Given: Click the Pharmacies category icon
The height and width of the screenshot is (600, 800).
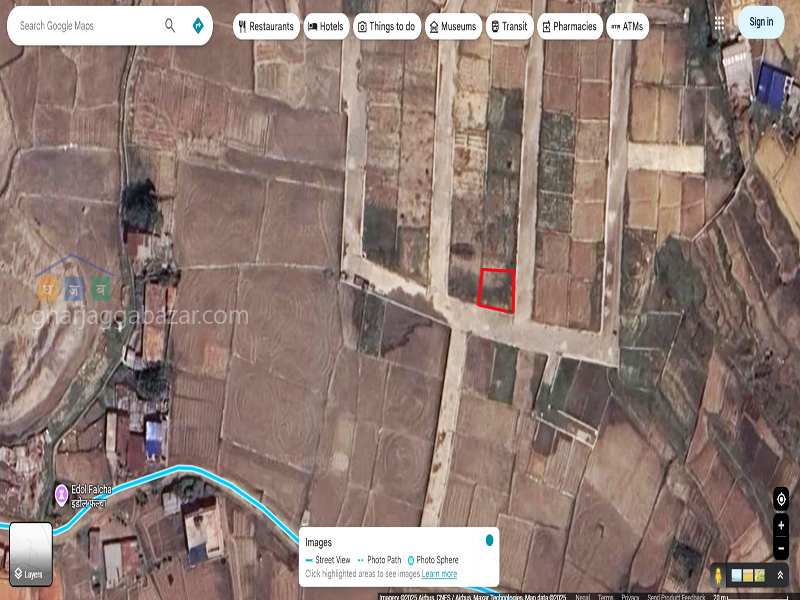Looking at the screenshot, I should click(x=546, y=26).
